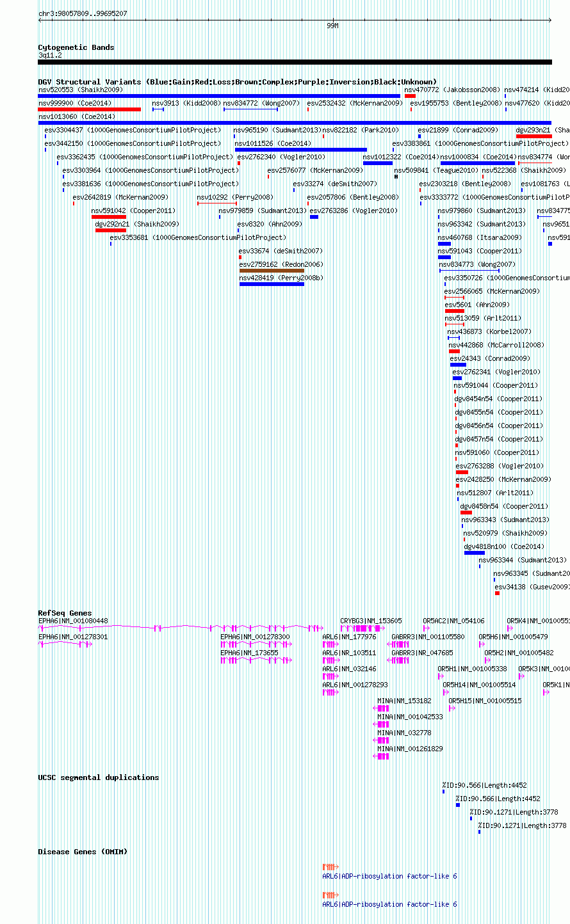
Task: Click gene EPHA6|NM_001080448 label
Action: pos(73,621)
